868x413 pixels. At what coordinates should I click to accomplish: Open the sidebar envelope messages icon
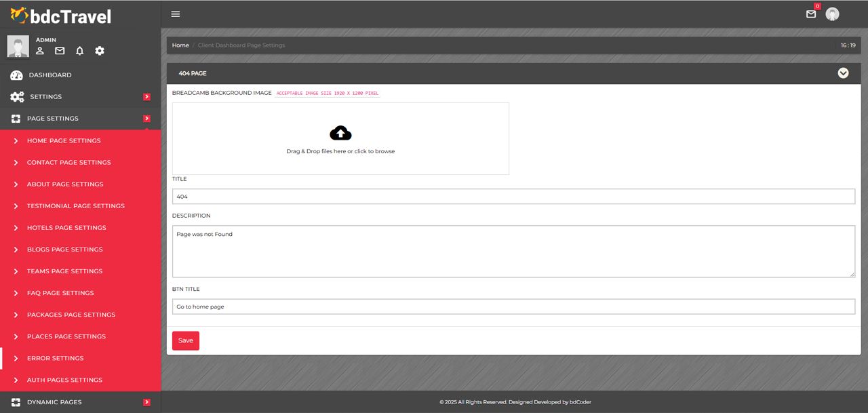pos(60,51)
